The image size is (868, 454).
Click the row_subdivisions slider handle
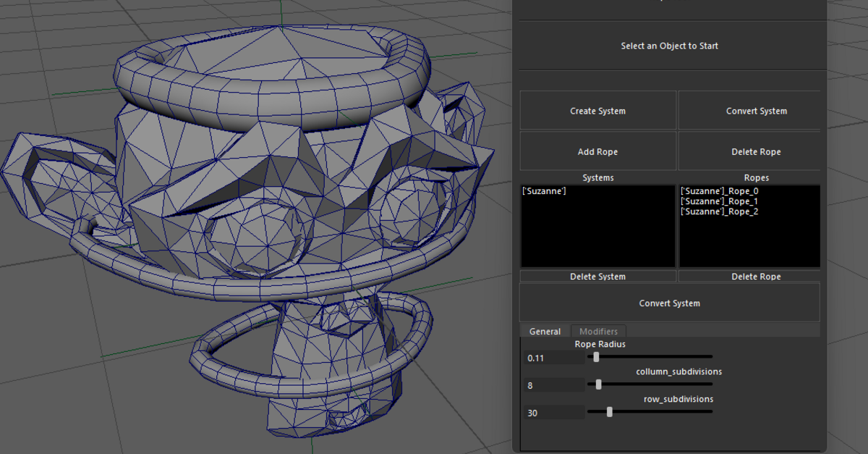pos(608,411)
